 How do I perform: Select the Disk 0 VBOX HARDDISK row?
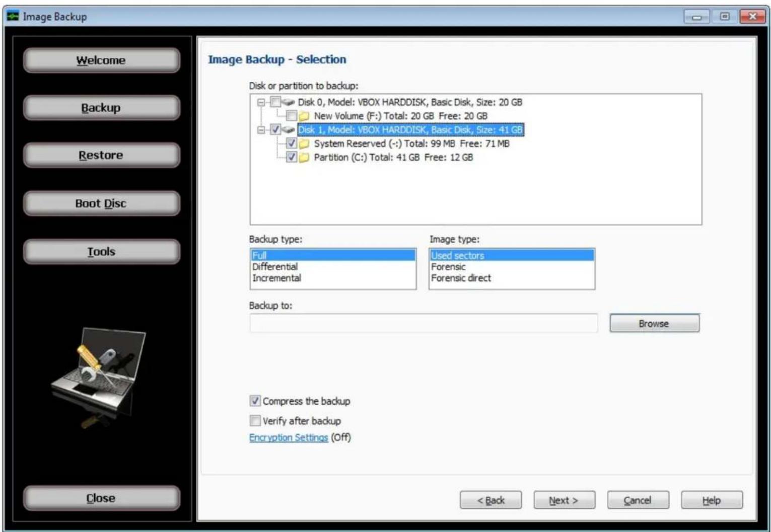coord(410,102)
